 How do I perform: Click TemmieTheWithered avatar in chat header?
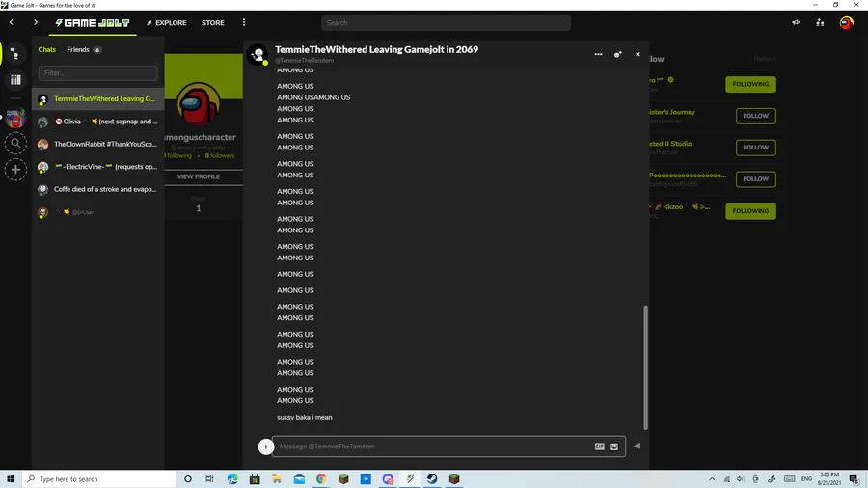pyautogui.click(x=258, y=54)
